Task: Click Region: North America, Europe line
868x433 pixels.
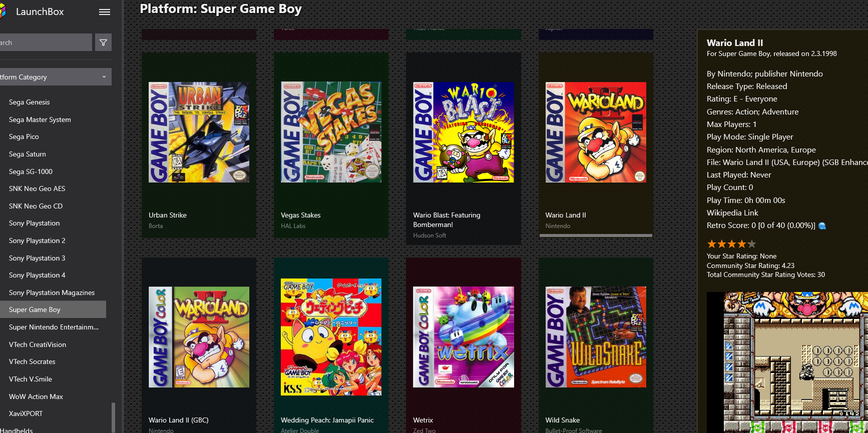Action: point(761,149)
